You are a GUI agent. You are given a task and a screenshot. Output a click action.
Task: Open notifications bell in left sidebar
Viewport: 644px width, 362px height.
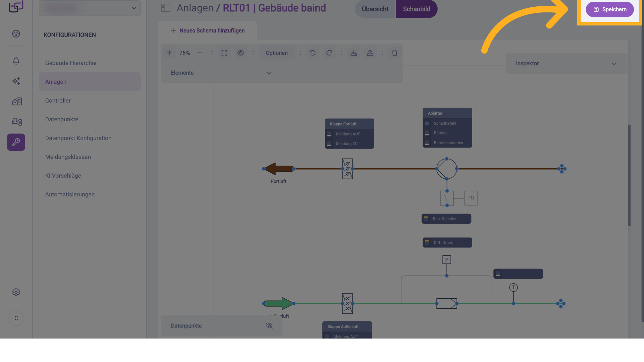coord(16,61)
